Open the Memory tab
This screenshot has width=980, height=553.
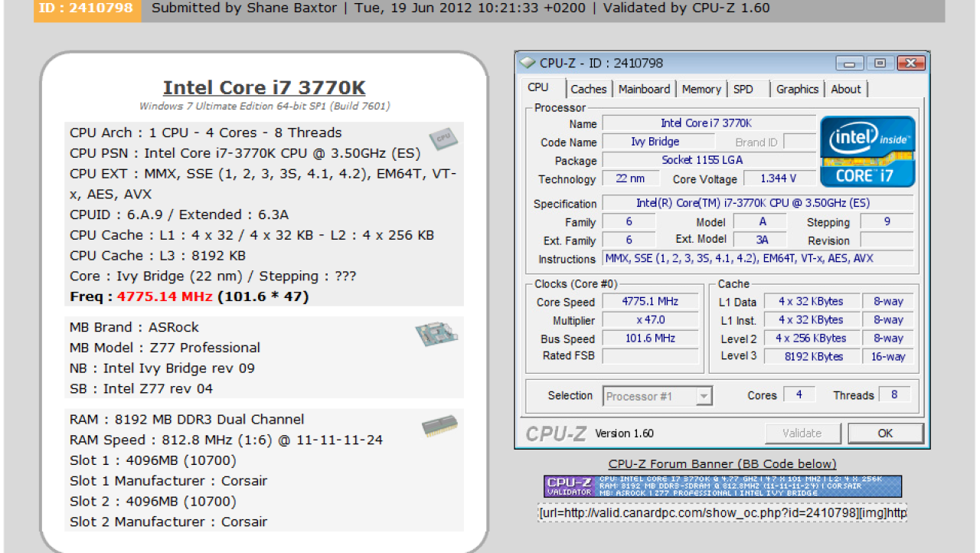[x=701, y=89]
